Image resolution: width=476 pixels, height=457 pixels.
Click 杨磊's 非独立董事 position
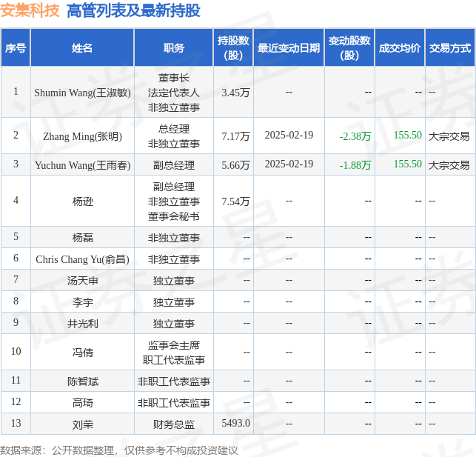tap(174, 238)
